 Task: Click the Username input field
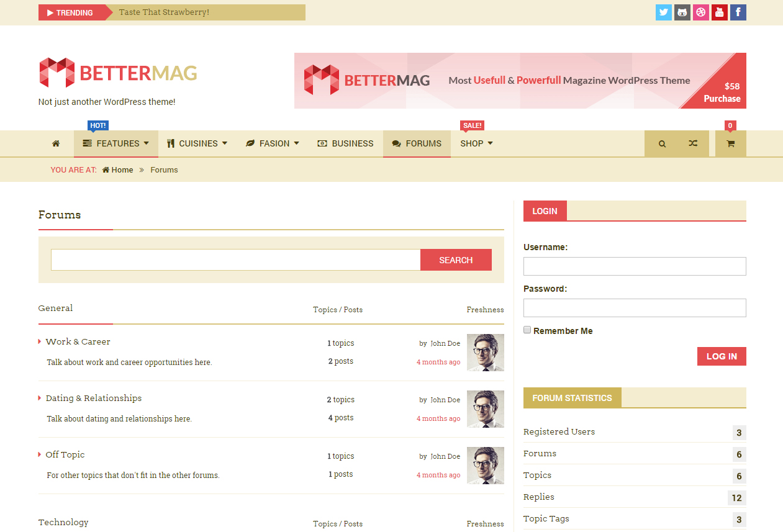pos(635,266)
